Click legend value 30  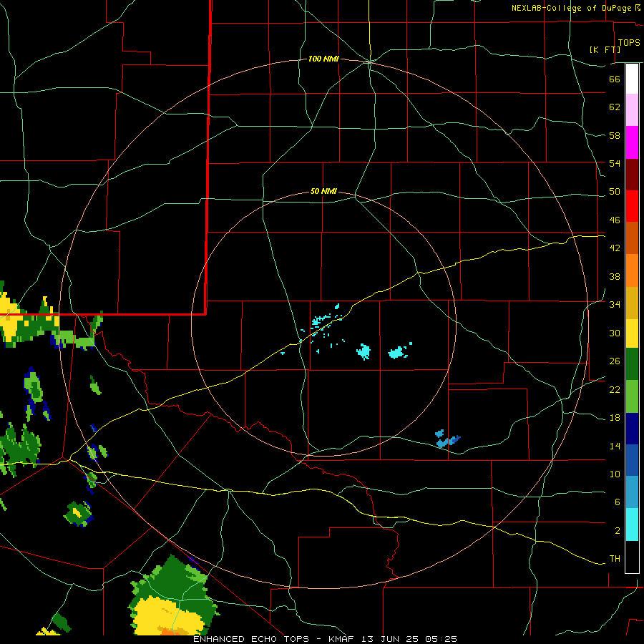click(615, 333)
